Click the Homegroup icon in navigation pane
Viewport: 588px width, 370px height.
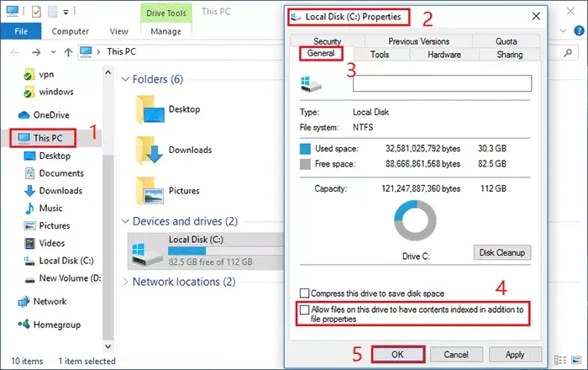24,324
